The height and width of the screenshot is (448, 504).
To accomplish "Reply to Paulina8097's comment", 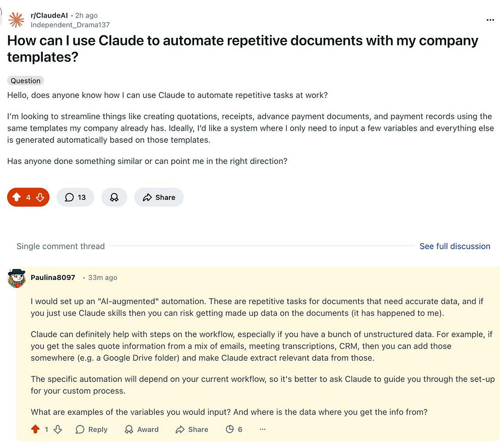I will tap(91, 429).
